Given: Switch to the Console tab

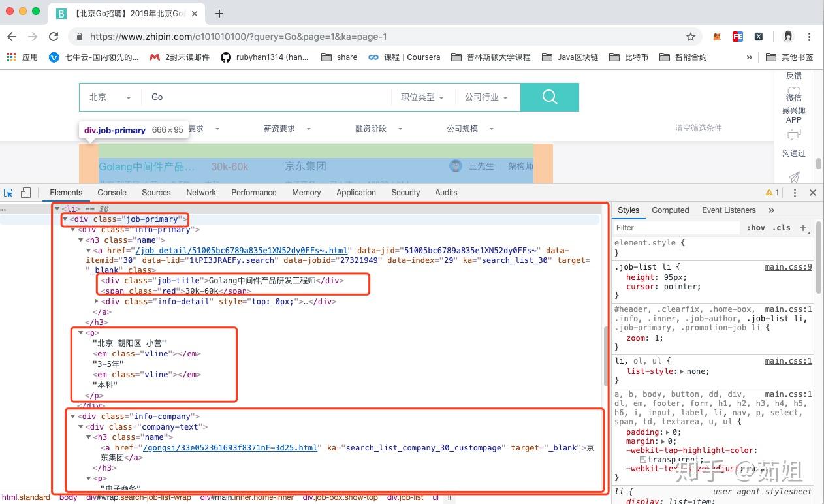Looking at the screenshot, I should [x=112, y=192].
